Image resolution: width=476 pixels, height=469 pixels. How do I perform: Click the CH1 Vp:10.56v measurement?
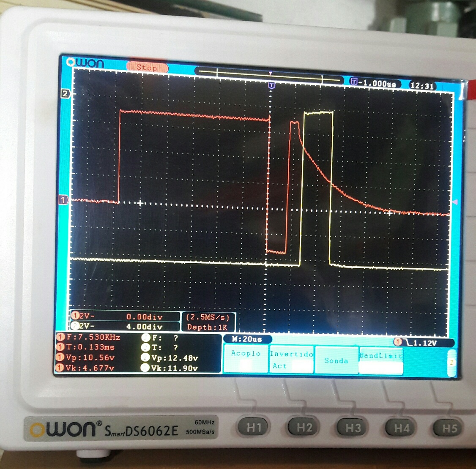point(86,358)
